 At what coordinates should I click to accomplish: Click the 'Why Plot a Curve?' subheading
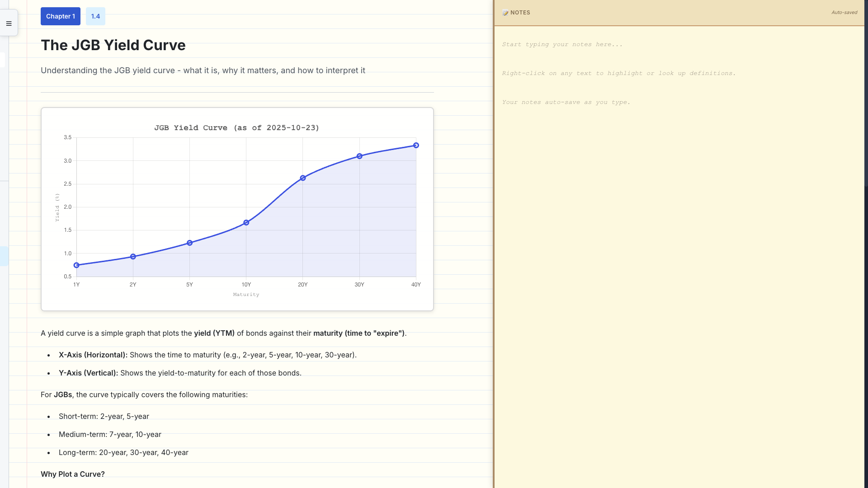click(x=73, y=474)
